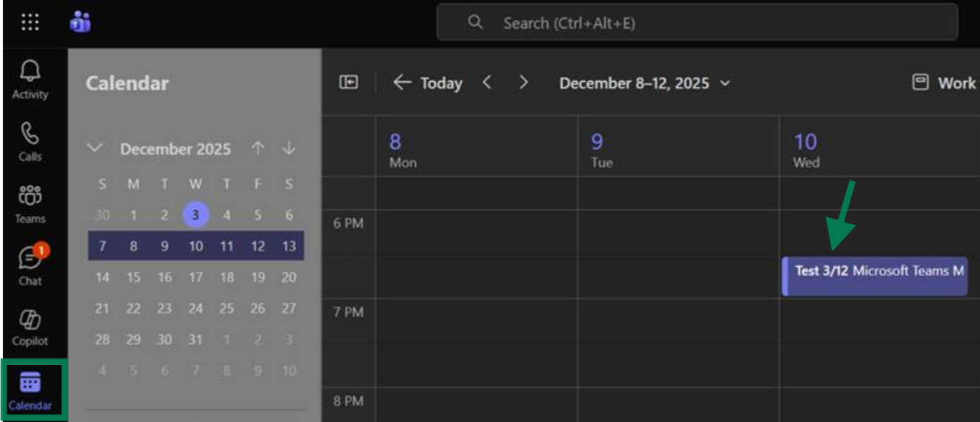
Task: Select the Calendar sidebar icon
Action: click(x=30, y=390)
